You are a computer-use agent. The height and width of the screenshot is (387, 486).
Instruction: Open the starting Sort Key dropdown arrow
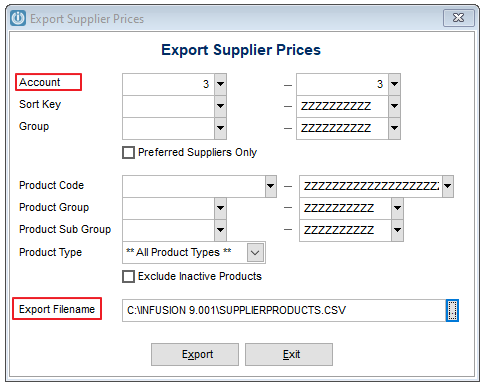point(220,106)
